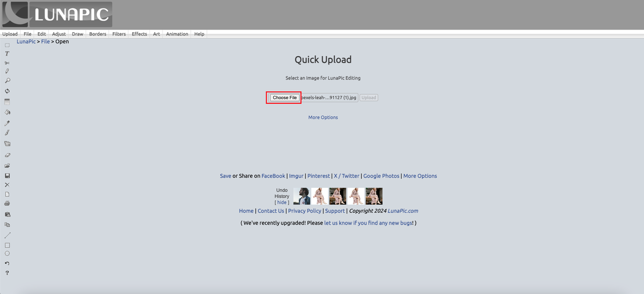Select the gradient fill tool
Image resolution: width=644 pixels, height=294 pixels.
click(x=7, y=102)
